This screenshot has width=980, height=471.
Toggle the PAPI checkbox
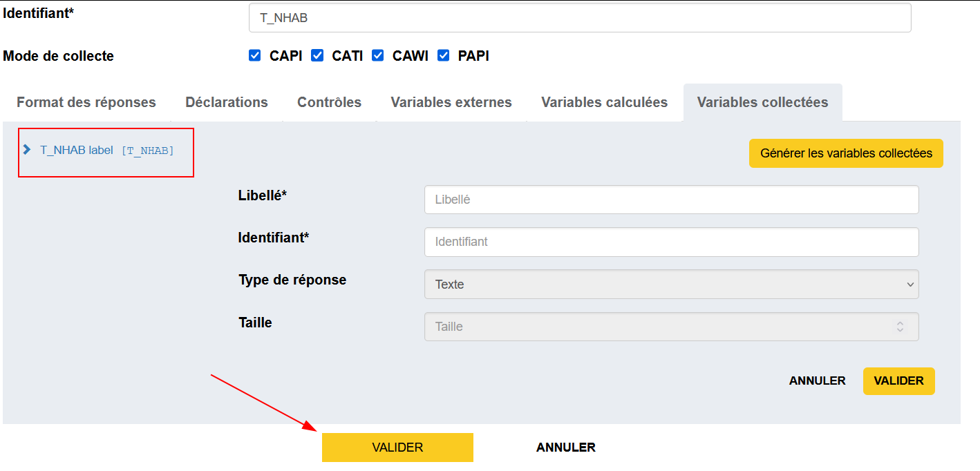tap(443, 56)
